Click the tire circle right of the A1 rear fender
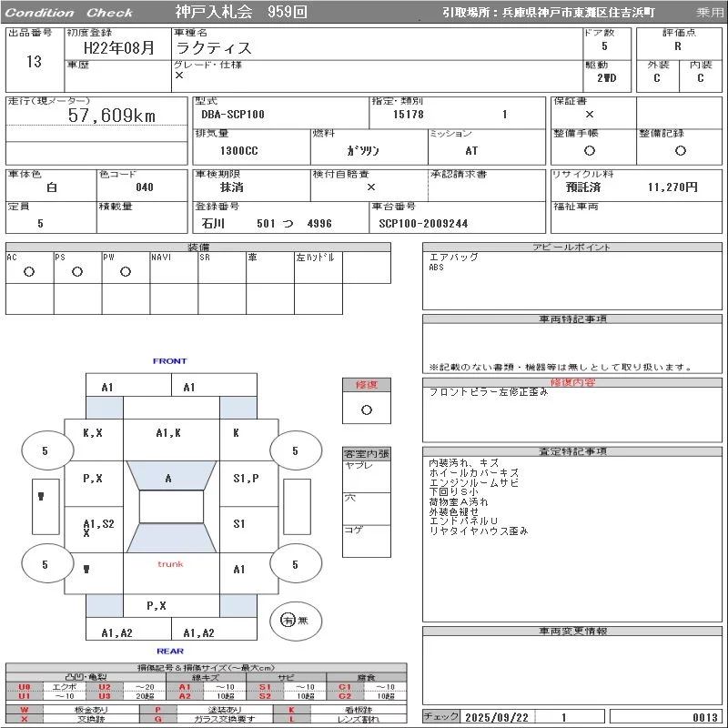728x728 pixels. [x=295, y=565]
